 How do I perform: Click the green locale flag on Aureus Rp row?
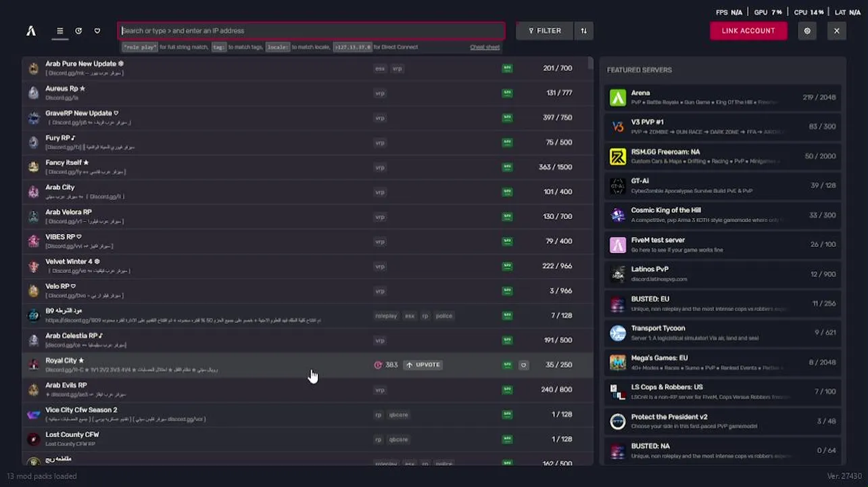[x=507, y=93]
